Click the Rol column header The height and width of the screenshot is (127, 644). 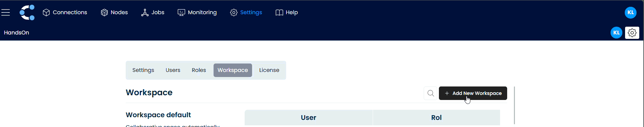pos(437,118)
